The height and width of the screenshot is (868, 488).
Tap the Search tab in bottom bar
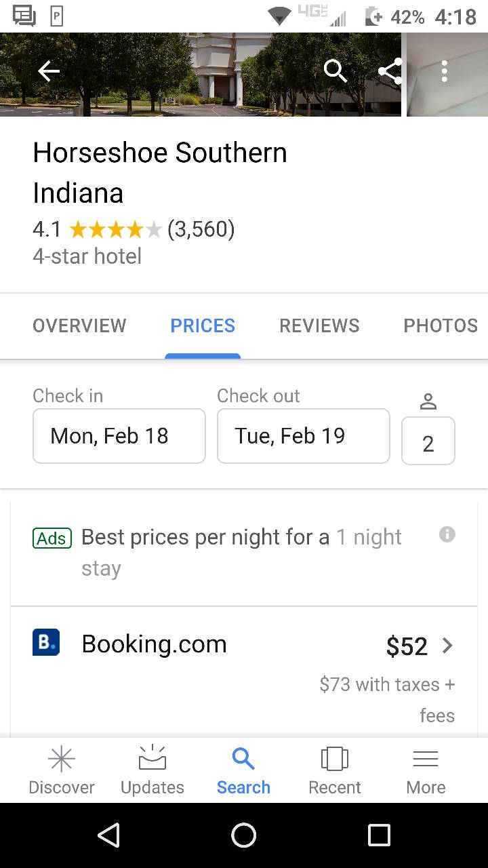(243, 770)
